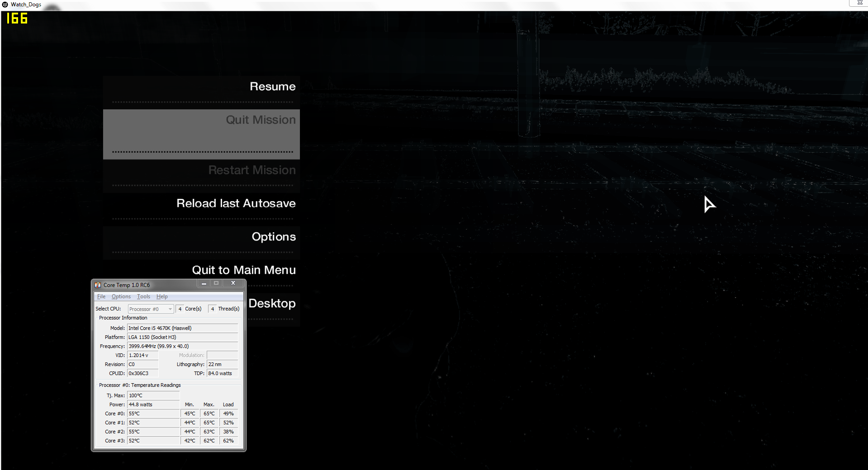Minimize the Core Temp window
868x470 pixels.
tap(204, 283)
